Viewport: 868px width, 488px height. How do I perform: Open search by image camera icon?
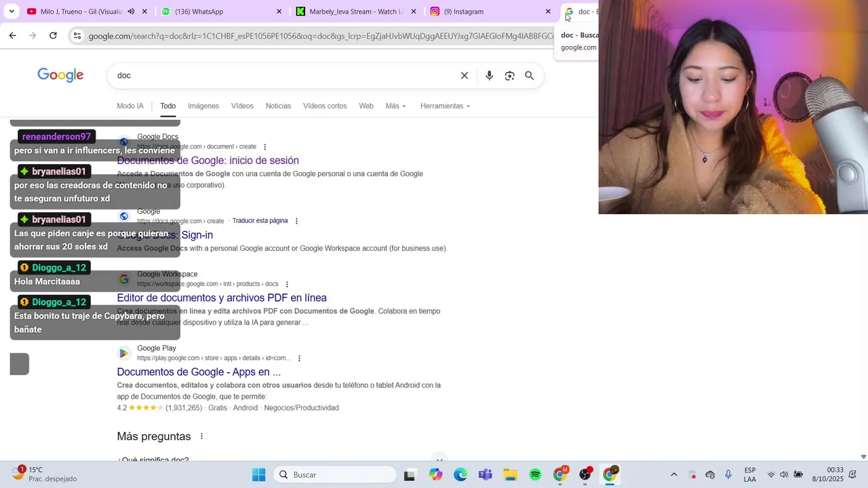pos(509,76)
